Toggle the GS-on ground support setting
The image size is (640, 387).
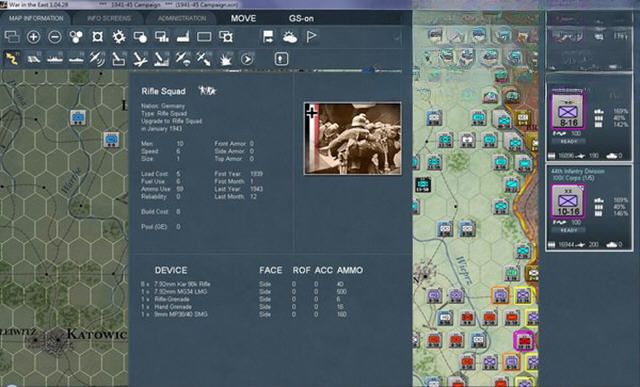click(301, 18)
